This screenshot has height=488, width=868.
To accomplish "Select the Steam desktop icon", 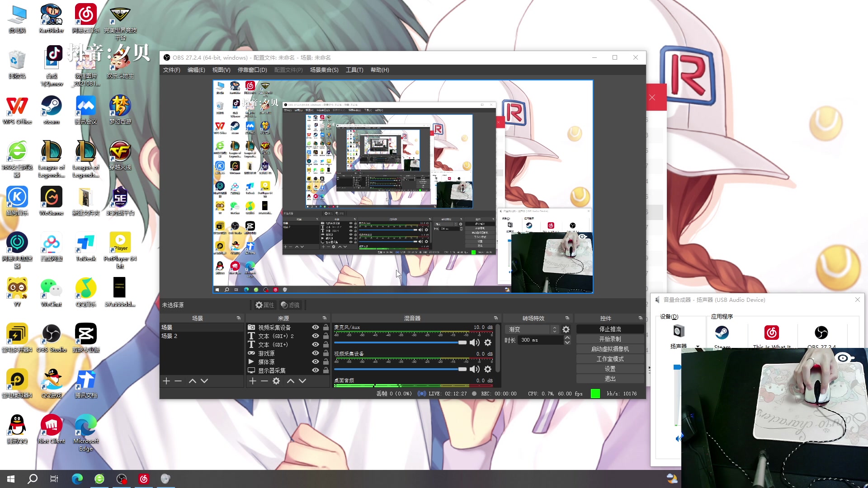I will [x=52, y=110].
